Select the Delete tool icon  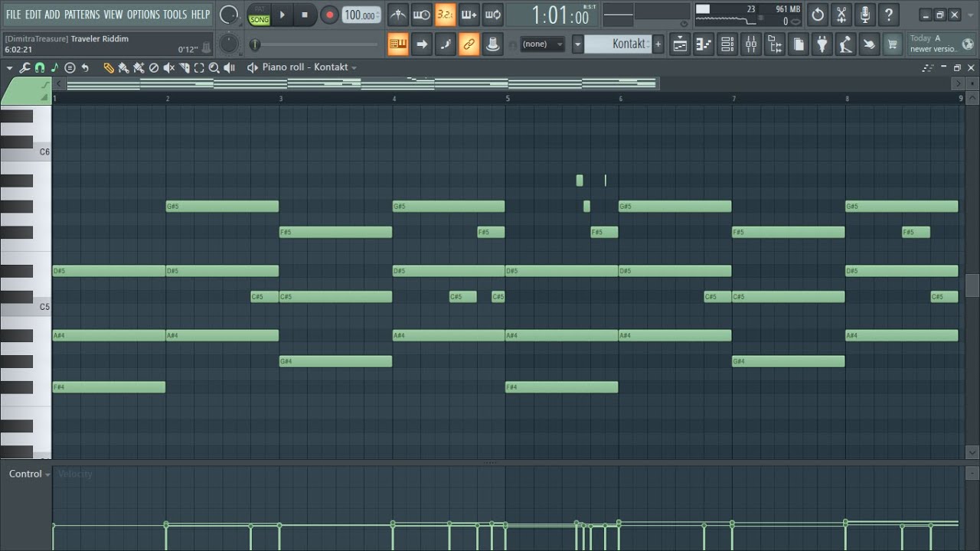coord(153,67)
